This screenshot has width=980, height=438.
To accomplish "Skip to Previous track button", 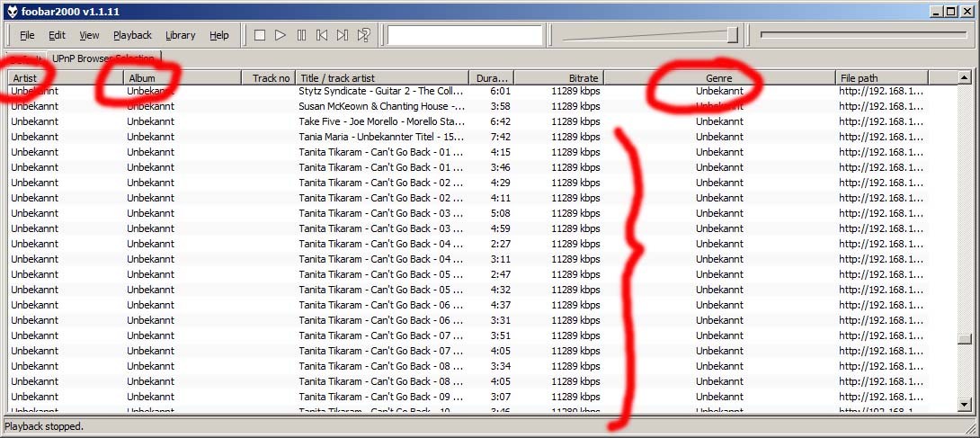I will pos(322,35).
